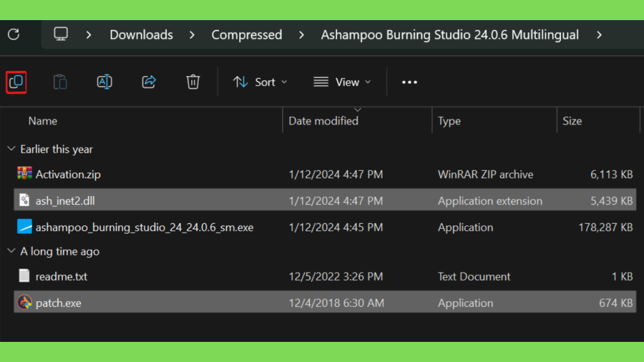Click the '12/4/2018 6:30 AM' date cell
Screen dimensions: 644x362
(336, 303)
